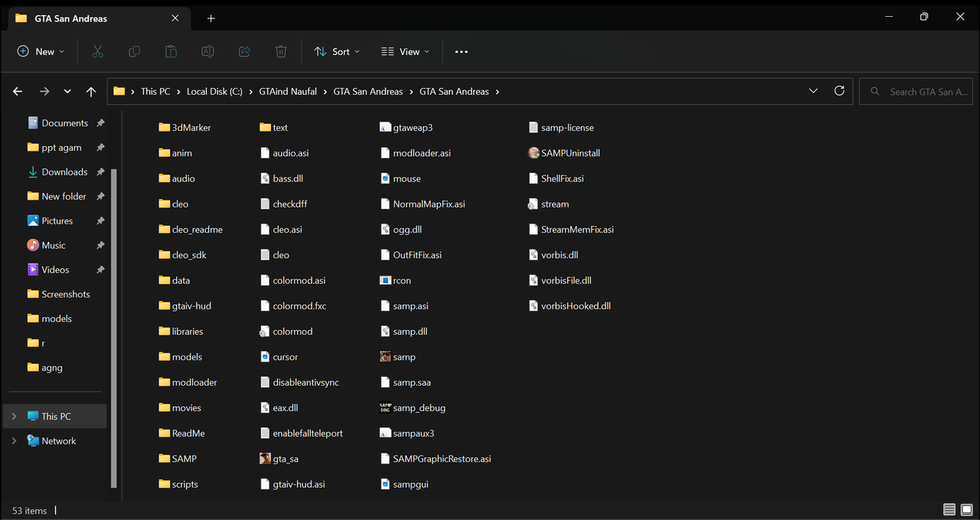The height and width of the screenshot is (520, 980).
Task: Click the Search GTA San Andreas field
Action: point(916,91)
